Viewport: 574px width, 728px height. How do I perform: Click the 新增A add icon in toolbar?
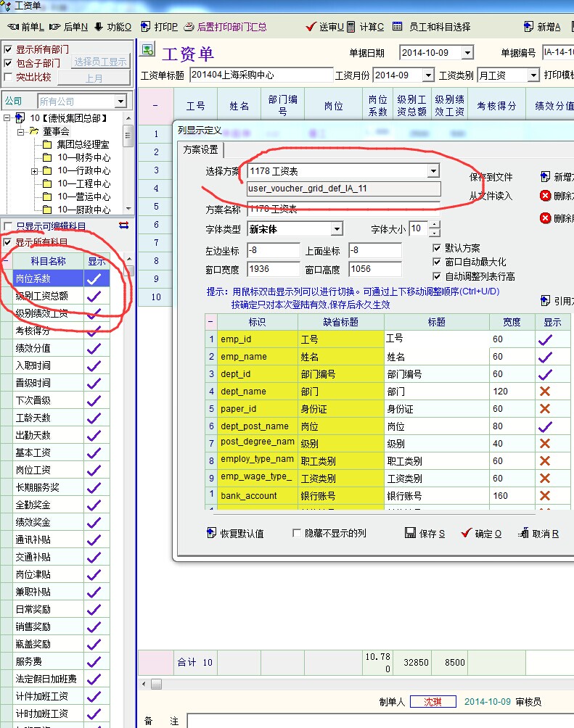pyautogui.click(x=528, y=27)
